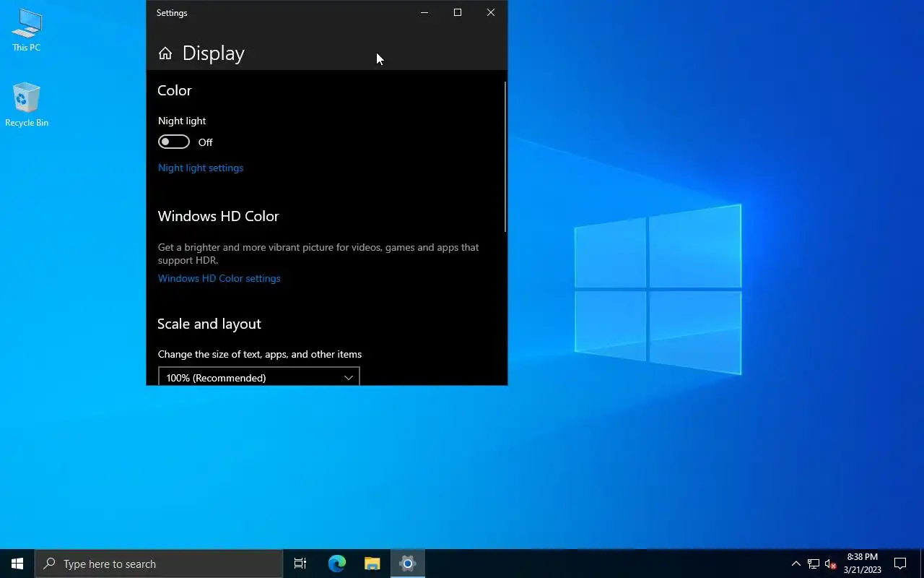This screenshot has width=924, height=578.
Task: Open Windows HD Color settings link
Action: (219, 278)
